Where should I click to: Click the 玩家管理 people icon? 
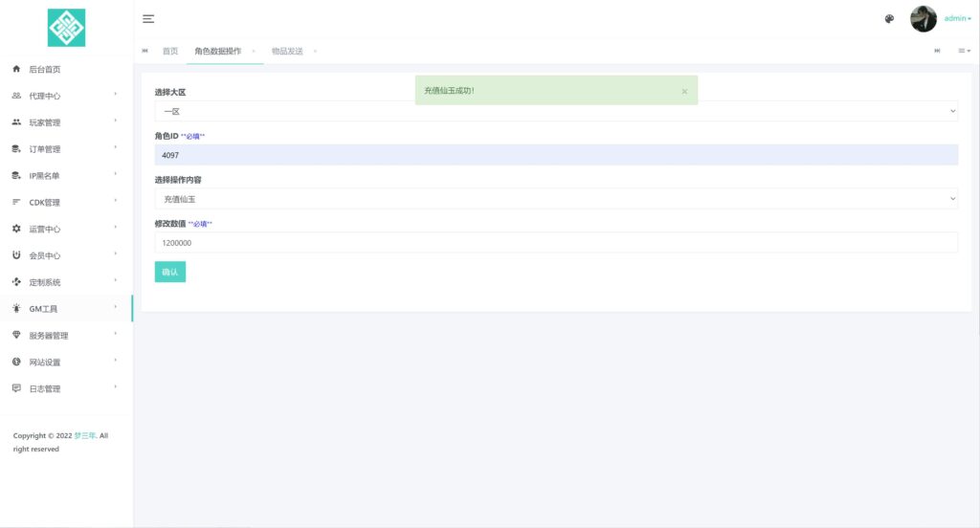[x=16, y=122]
